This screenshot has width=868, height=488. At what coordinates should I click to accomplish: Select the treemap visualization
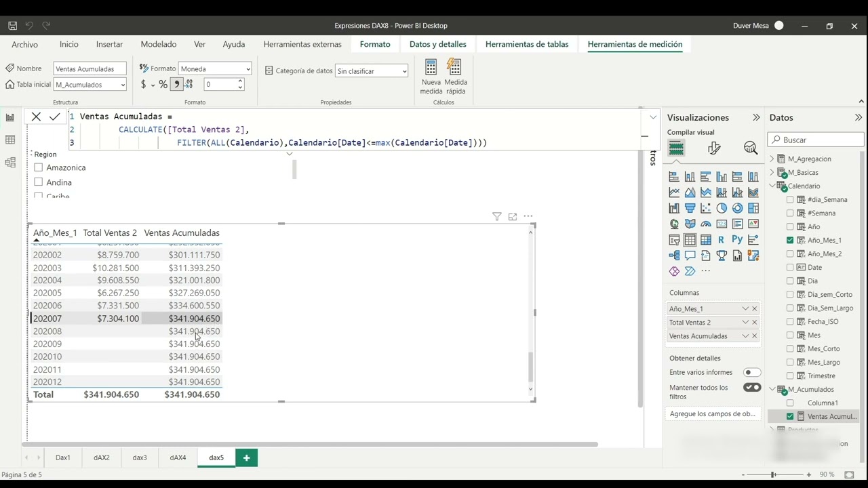coord(753,208)
